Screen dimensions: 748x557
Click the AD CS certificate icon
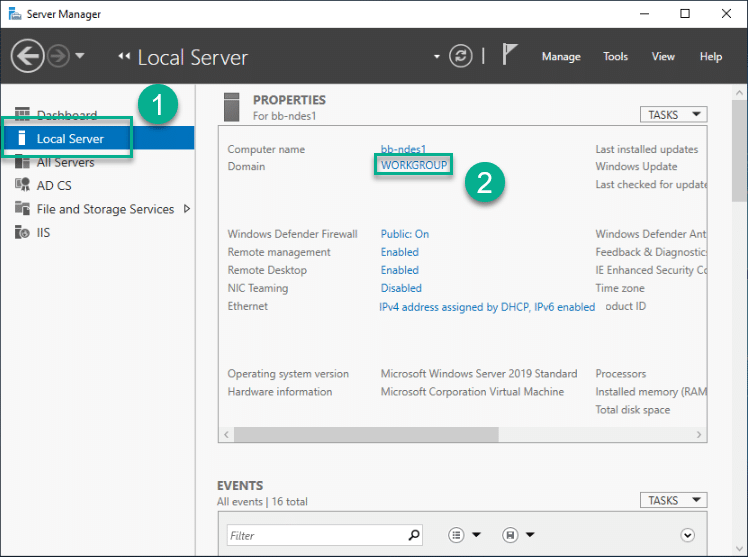22,185
